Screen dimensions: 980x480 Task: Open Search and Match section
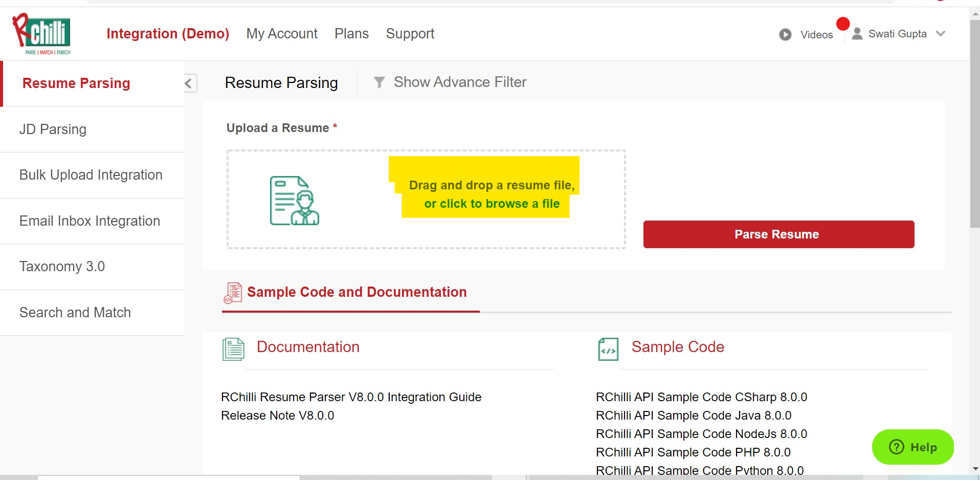click(92, 313)
